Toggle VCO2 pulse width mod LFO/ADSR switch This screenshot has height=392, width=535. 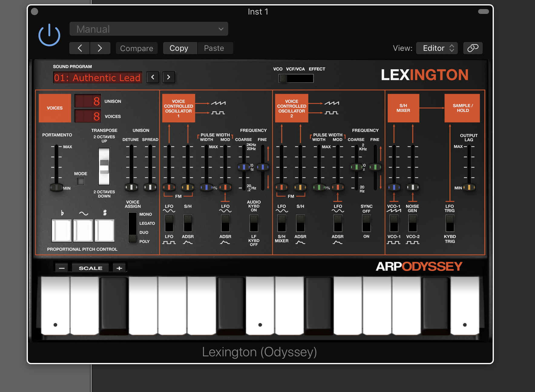coord(338,223)
